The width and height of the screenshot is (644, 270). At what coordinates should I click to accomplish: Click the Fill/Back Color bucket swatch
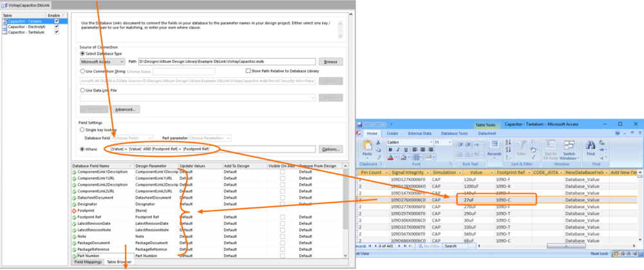click(x=404, y=157)
